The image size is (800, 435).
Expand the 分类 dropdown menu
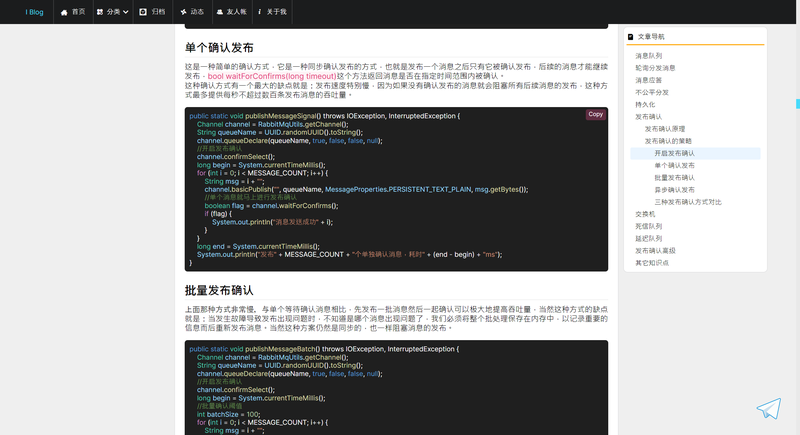(x=112, y=12)
